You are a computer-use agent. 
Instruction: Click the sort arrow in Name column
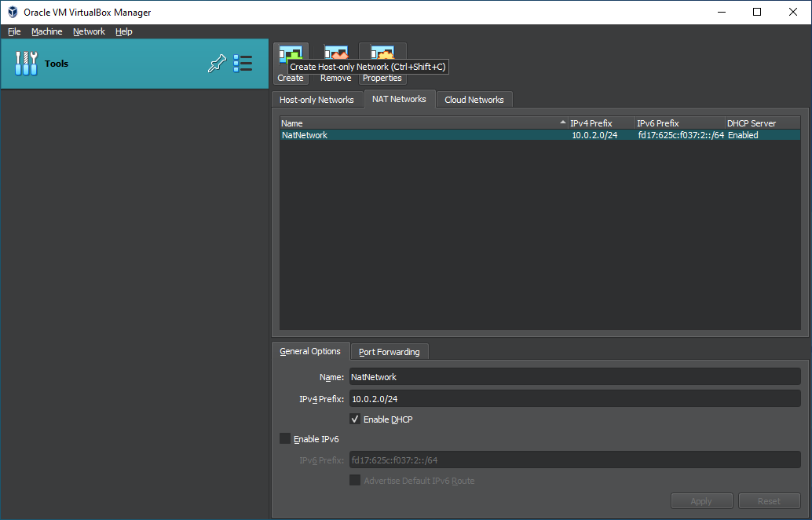[x=563, y=123]
